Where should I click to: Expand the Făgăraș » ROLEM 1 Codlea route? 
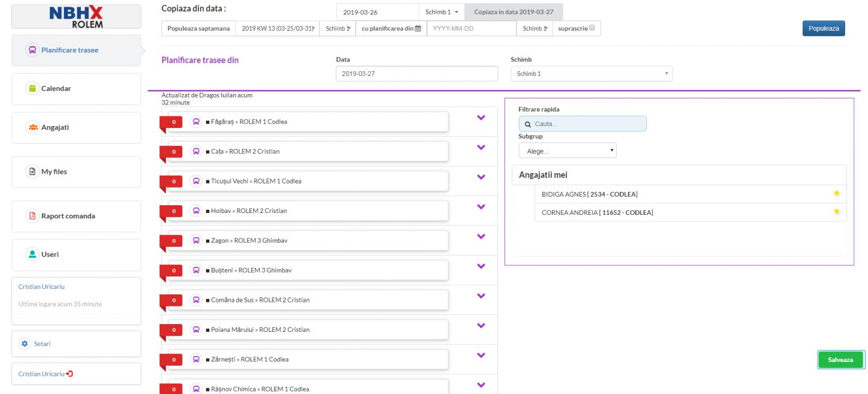481,118
